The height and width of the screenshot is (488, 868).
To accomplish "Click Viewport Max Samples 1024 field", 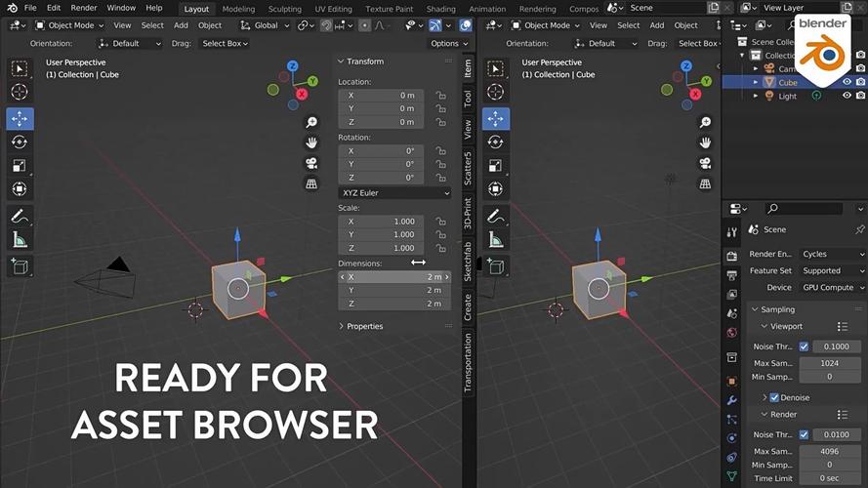I will point(829,363).
